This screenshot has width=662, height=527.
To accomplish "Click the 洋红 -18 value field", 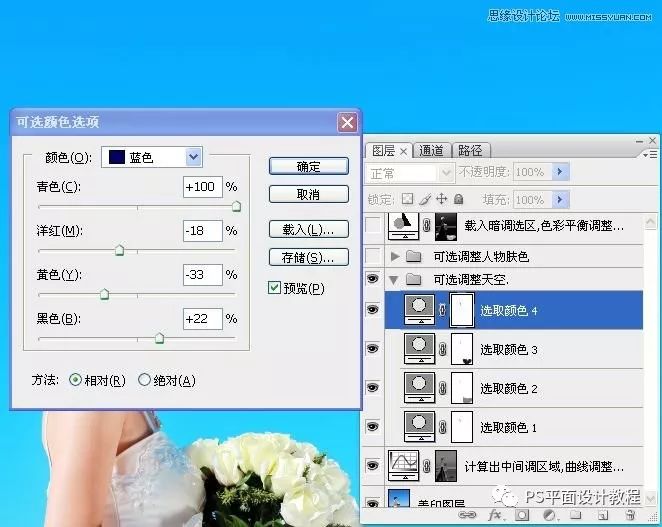I will (x=203, y=231).
